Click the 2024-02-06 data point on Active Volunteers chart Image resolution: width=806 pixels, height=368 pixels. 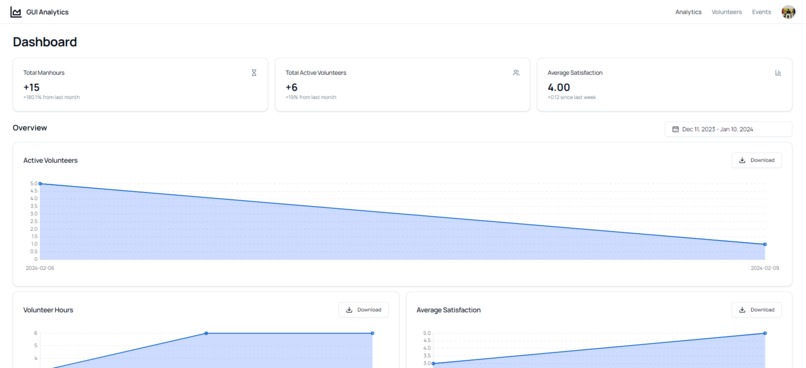[x=40, y=183]
